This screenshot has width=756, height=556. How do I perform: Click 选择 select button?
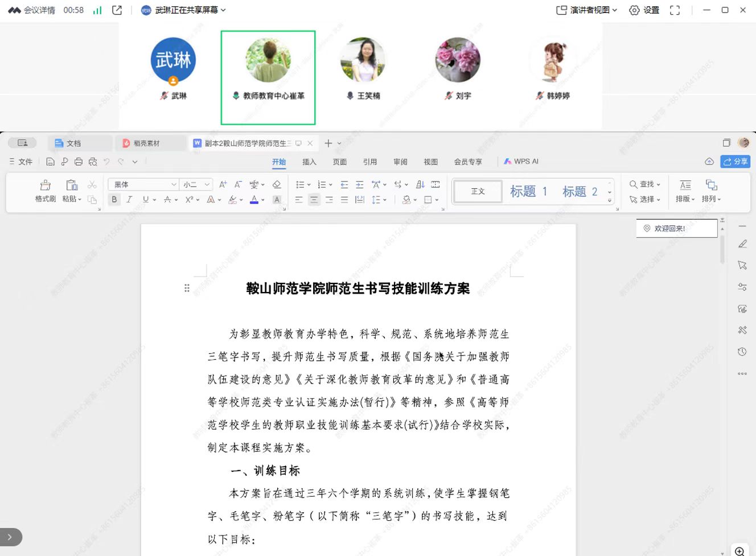tap(645, 200)
